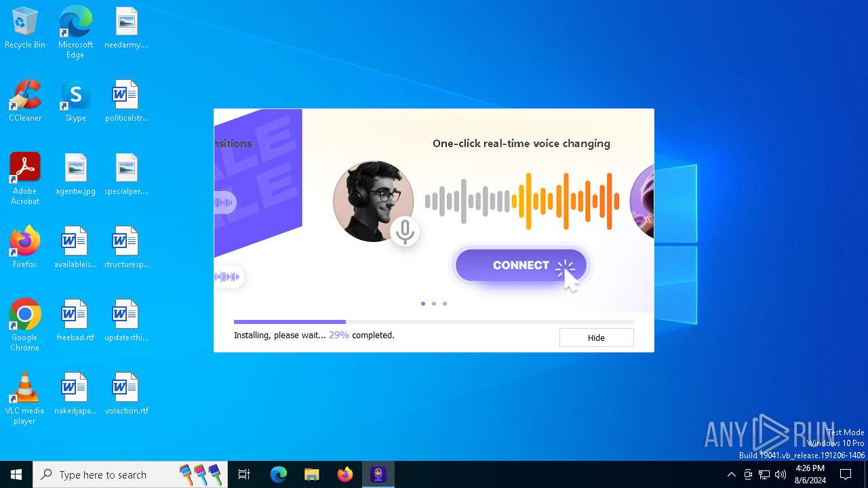Viewport: 868px width, 488px height.
Task: Click the meet now tray icon
Action: 748,474
